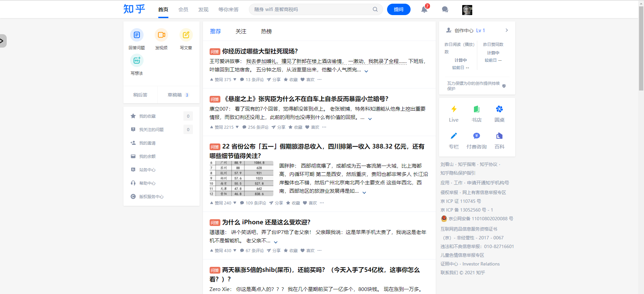644x294 pixels.
Task: Click the search magnifier icon
Action: tap(375, 9)
